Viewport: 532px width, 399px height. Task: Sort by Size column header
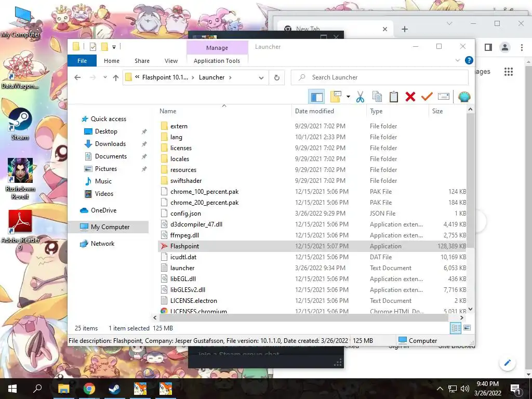[x=437, y=111]
